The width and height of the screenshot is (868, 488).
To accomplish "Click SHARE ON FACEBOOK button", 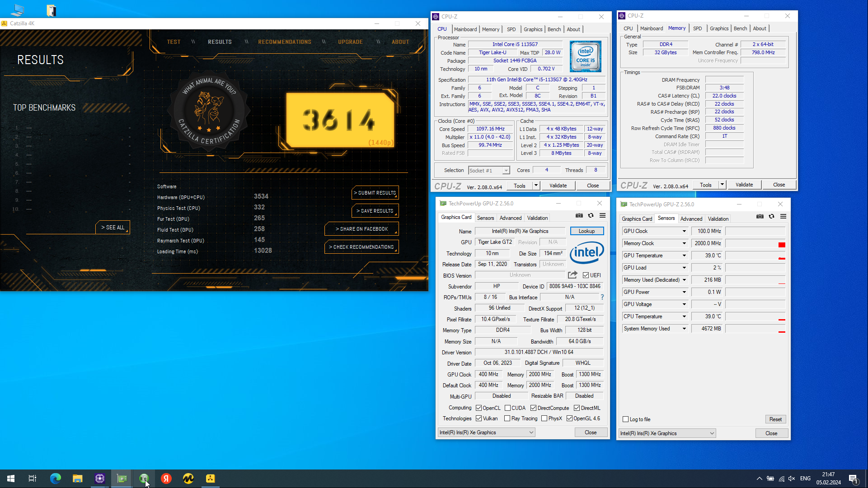I will [x=361, y=229].
